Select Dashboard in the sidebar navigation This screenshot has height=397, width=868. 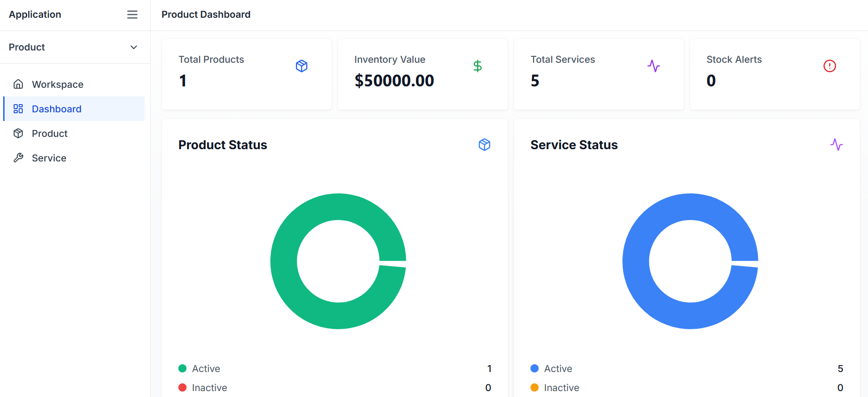point(56,109)
